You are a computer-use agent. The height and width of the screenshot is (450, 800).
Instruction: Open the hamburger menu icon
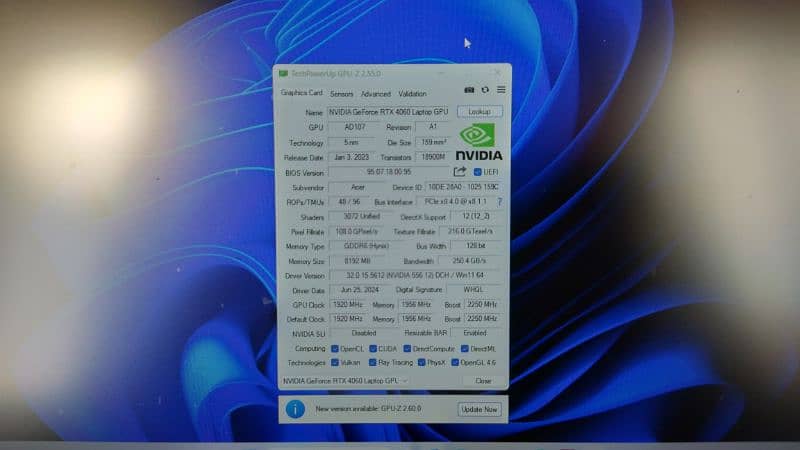coord(501,90)
